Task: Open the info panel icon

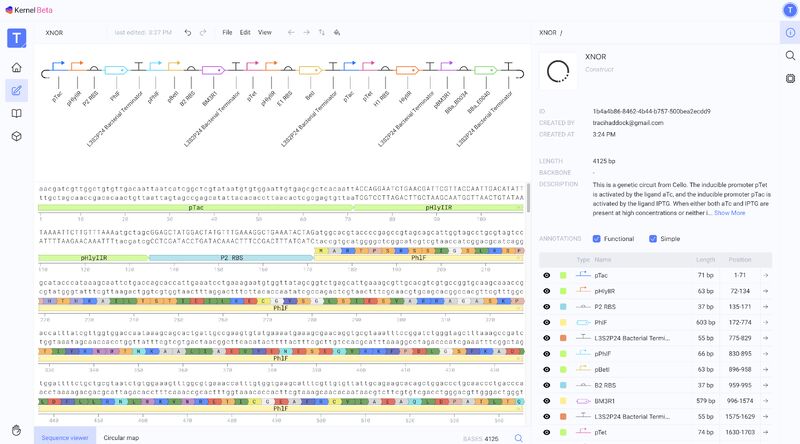Action: (790, 33)
